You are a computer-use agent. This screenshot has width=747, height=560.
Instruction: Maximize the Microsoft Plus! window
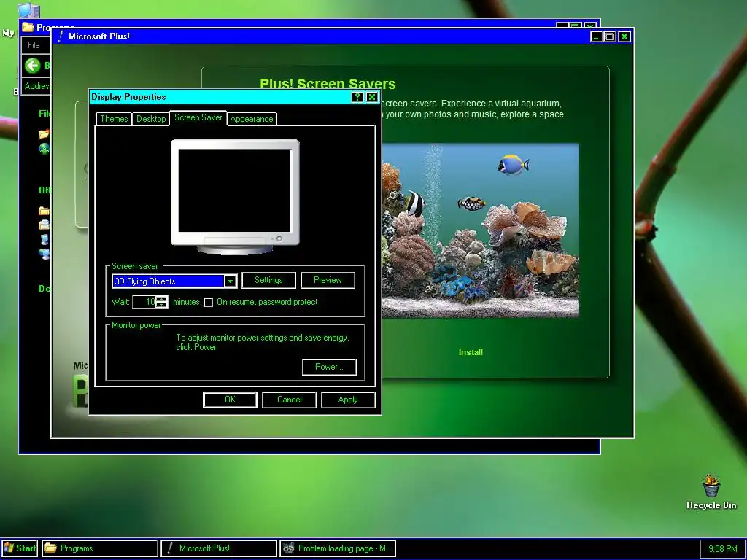coord(609,36)
